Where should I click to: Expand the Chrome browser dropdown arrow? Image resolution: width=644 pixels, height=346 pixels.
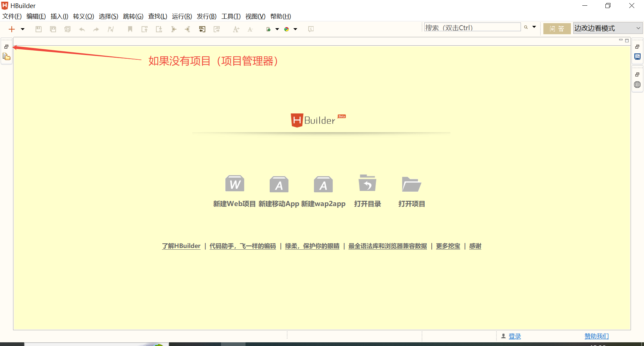[x=295, y=29]
